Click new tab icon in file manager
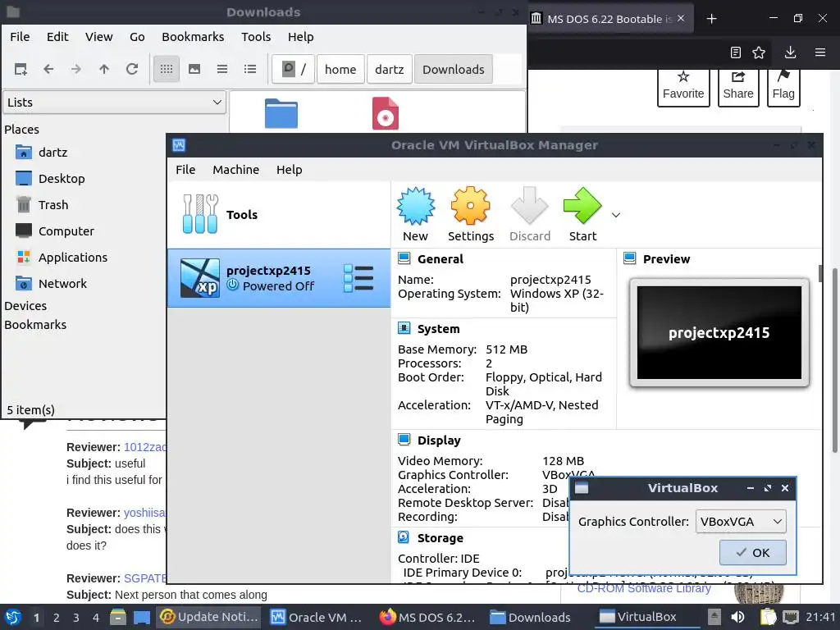This screenshot has width=840, height=630. [x=21, y=69]
